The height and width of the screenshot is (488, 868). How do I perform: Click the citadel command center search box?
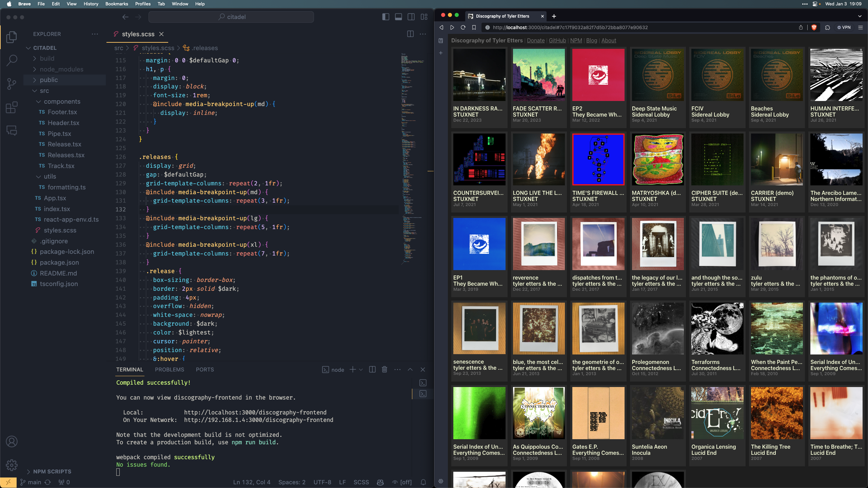coord(231,17)
